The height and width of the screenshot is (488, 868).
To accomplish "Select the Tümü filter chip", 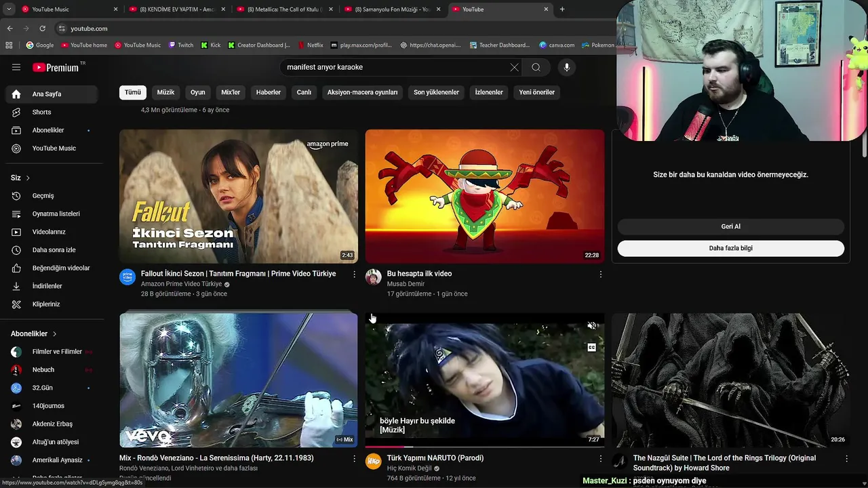I will pos(133,92).
